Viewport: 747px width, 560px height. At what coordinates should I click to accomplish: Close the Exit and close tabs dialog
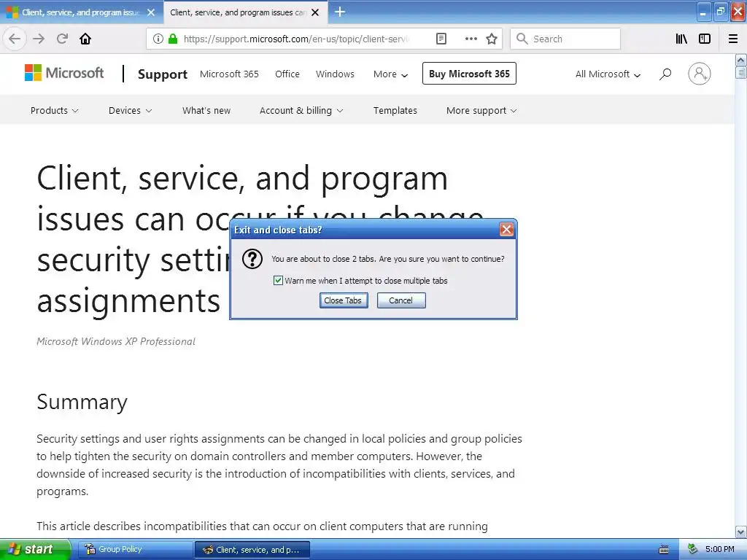(506, 230)
